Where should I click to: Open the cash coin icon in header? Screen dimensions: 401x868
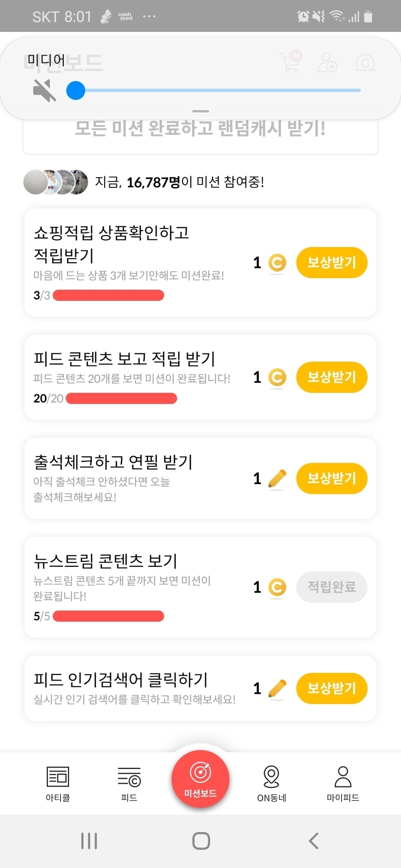pos(365,63)
